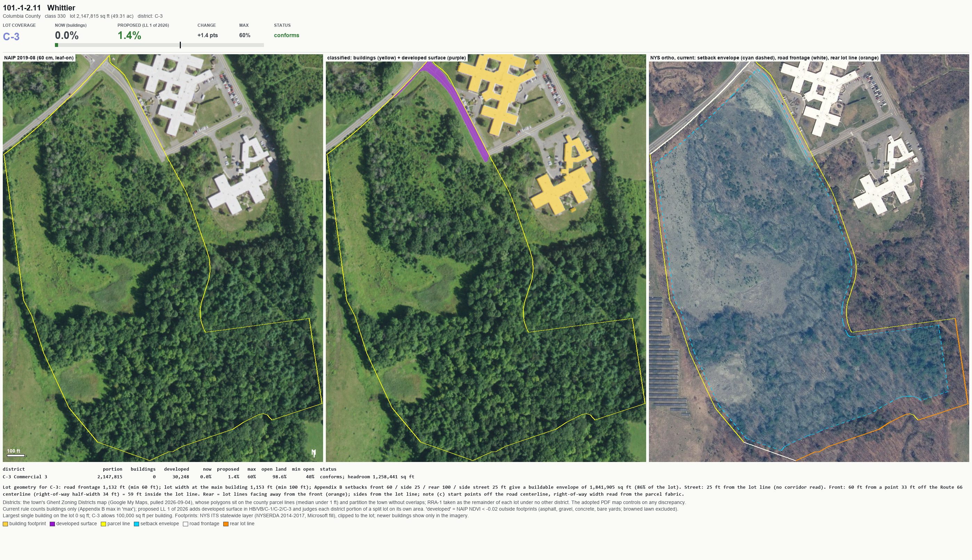Click the white road frontage legend swatch
This screenshot has height=560, width=972.
[x=185, y=524]
